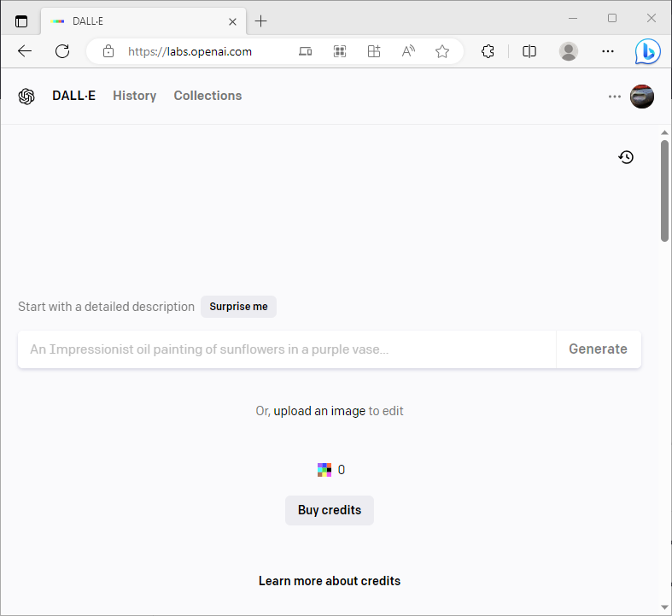672x616 pixels.
Task: Open Edge Settings and more menu
Action: click(608, 51)
